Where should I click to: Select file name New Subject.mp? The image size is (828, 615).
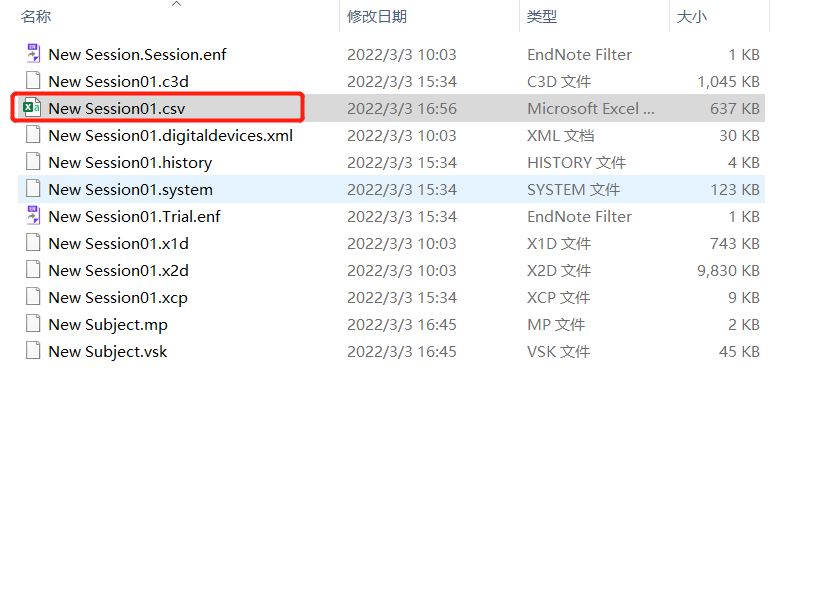(108, 325)
